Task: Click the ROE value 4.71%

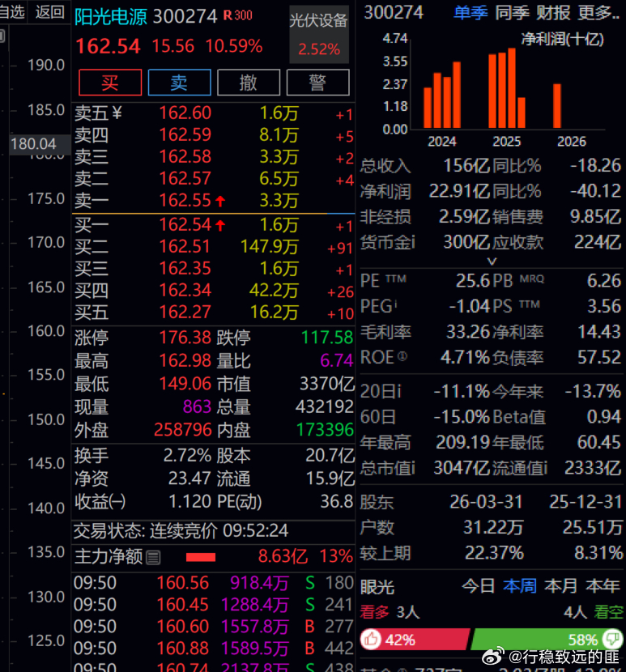Action: point(465,357)
